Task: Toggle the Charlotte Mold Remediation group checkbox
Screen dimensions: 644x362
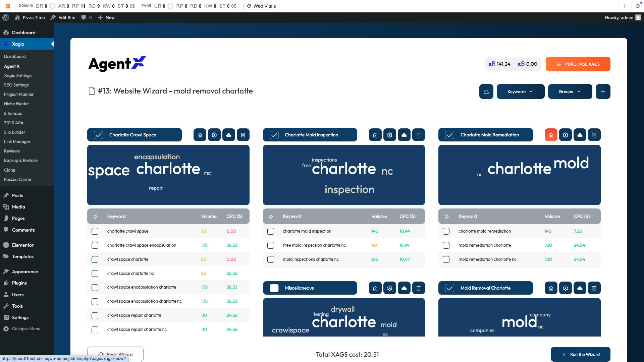Action: click(449, 135)
